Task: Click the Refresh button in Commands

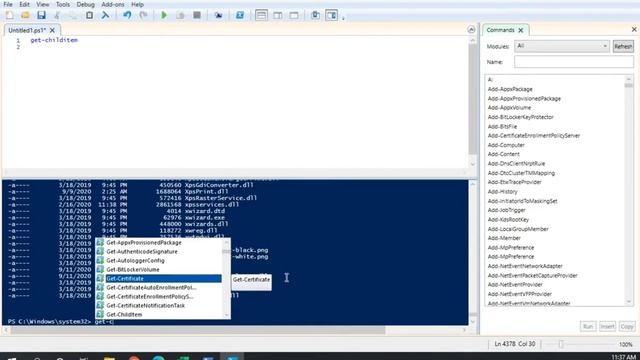Action: 623,47
